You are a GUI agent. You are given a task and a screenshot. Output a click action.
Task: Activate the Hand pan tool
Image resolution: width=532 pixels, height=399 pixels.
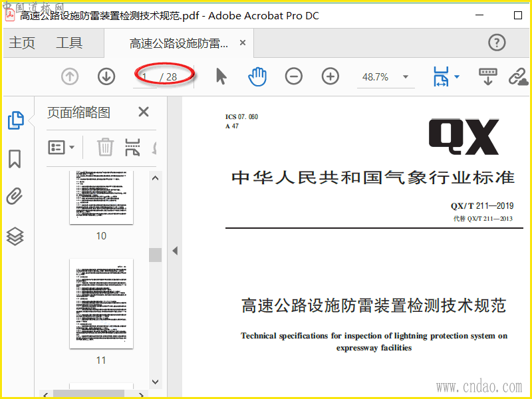(x=257, y=76)
